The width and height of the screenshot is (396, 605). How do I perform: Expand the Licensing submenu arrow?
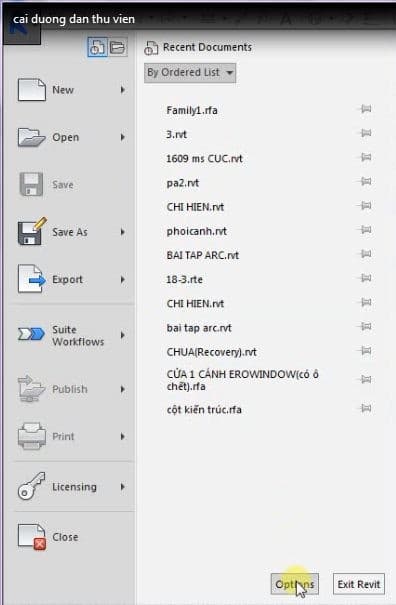point(123,487)
